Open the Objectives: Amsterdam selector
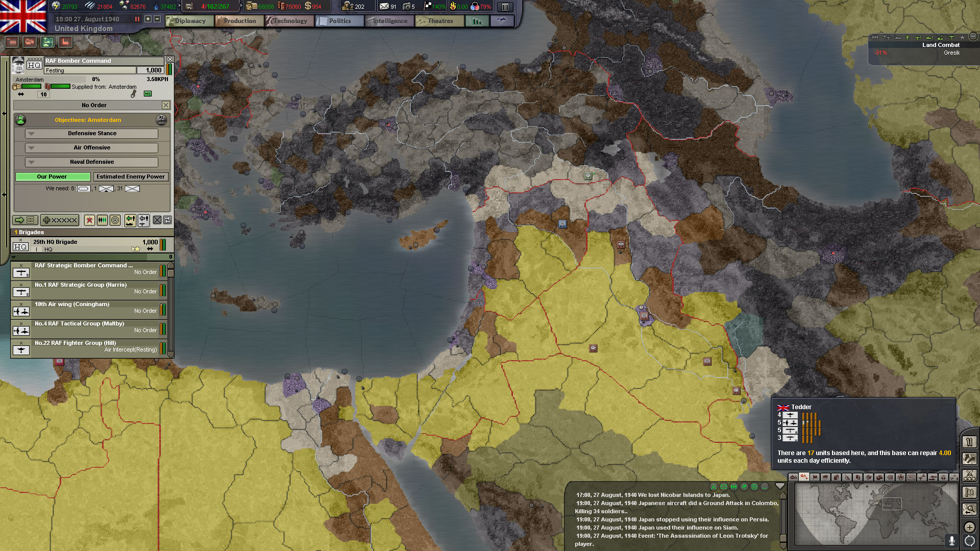The width and height of the screenshot is (980, 551). 88,120
